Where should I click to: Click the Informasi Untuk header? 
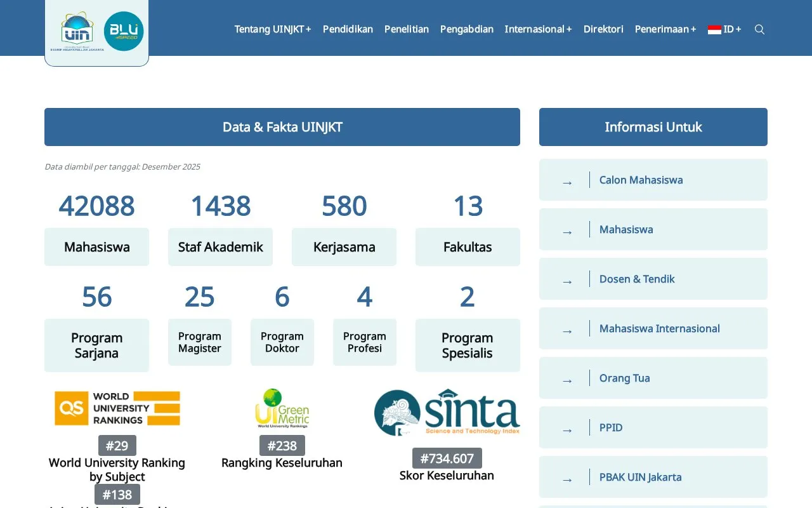pyautogui.click(x=653, y=127)
